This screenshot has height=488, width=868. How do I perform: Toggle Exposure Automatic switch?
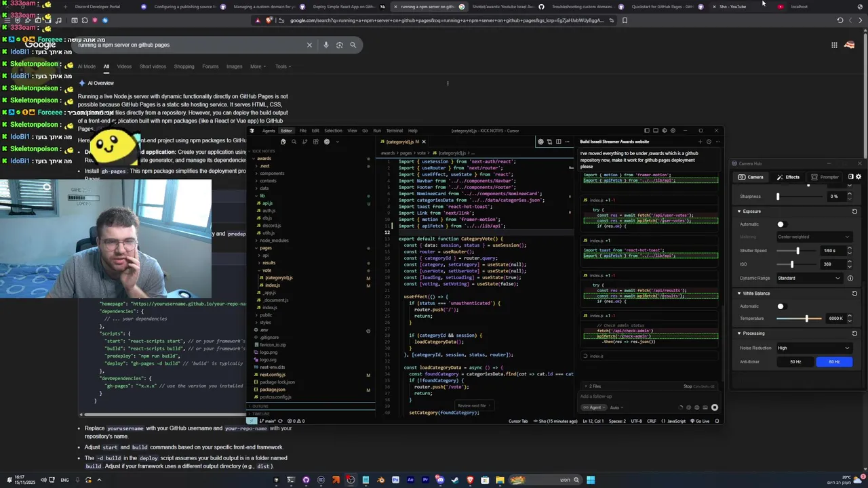[x=783, y=224]
